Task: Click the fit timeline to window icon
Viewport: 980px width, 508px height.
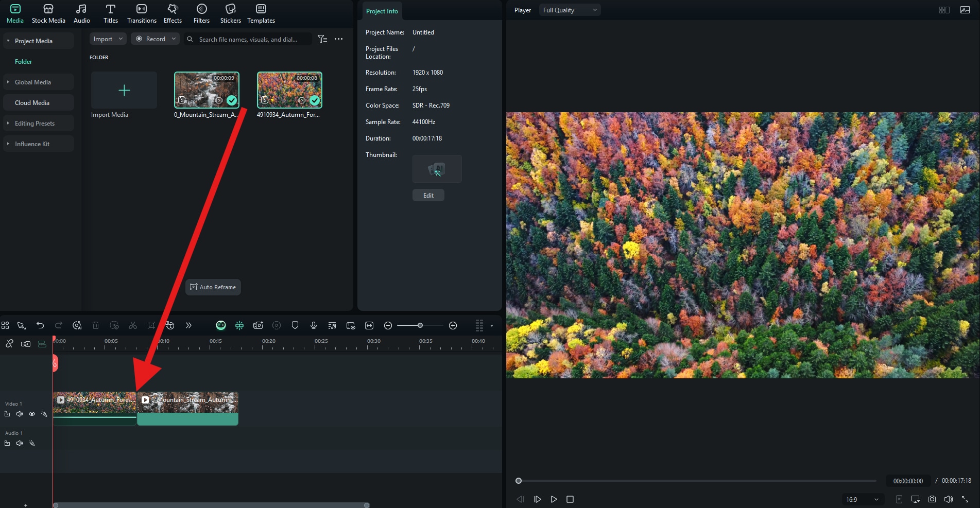Action: click(369, 325)
